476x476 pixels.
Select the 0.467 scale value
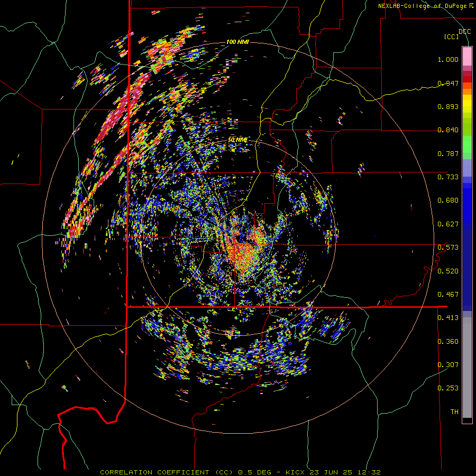click(x=448, y=295)
